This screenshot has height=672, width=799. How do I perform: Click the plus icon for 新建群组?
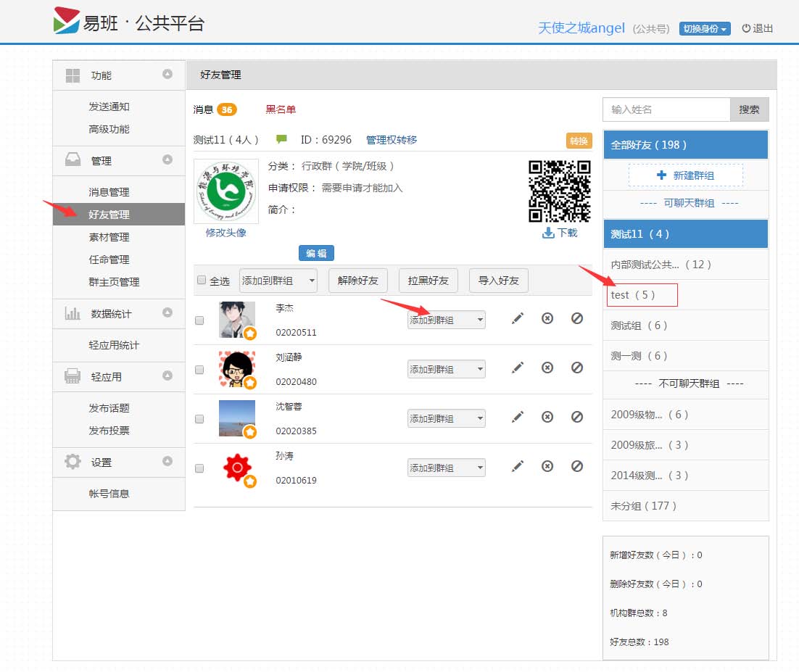[x=661, y=175]
